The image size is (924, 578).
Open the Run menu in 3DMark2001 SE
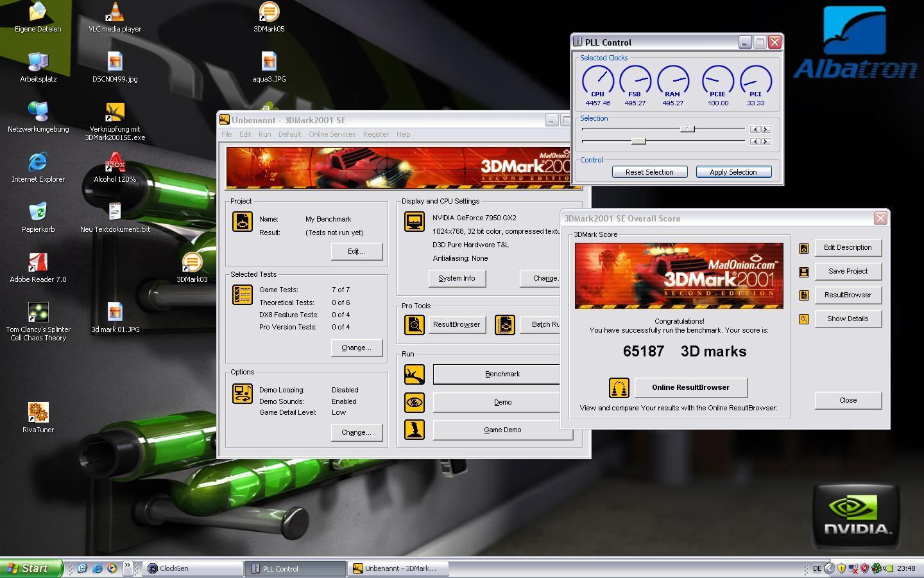(264, 134)
